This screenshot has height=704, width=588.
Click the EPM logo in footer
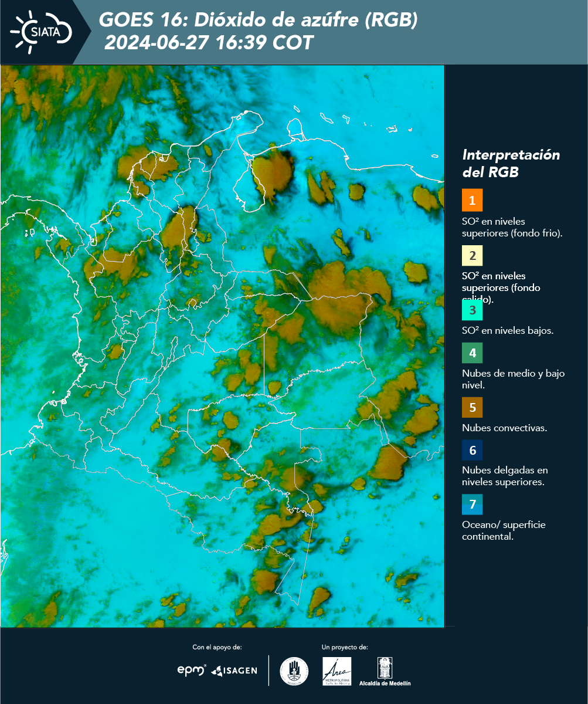(x=192, y=670)
